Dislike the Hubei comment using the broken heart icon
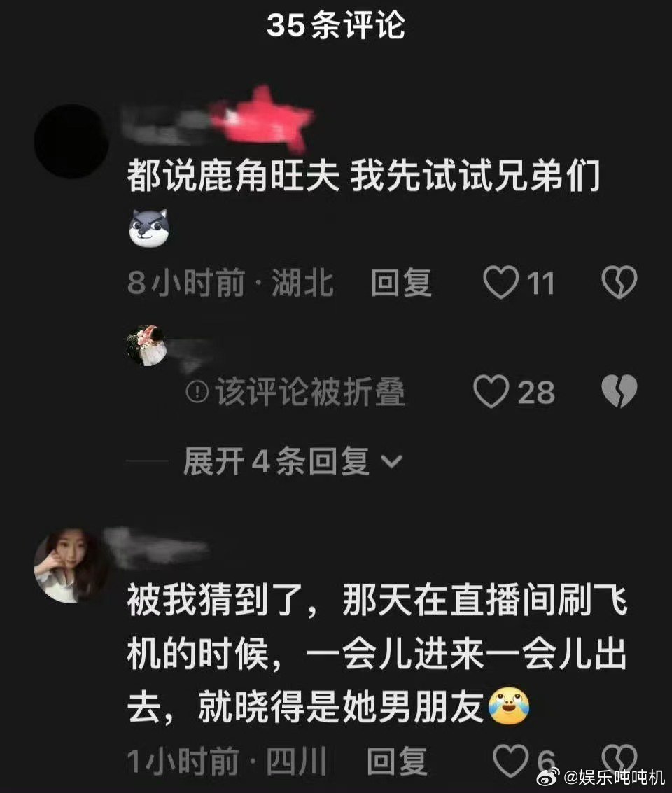 (x=619, y=282)
